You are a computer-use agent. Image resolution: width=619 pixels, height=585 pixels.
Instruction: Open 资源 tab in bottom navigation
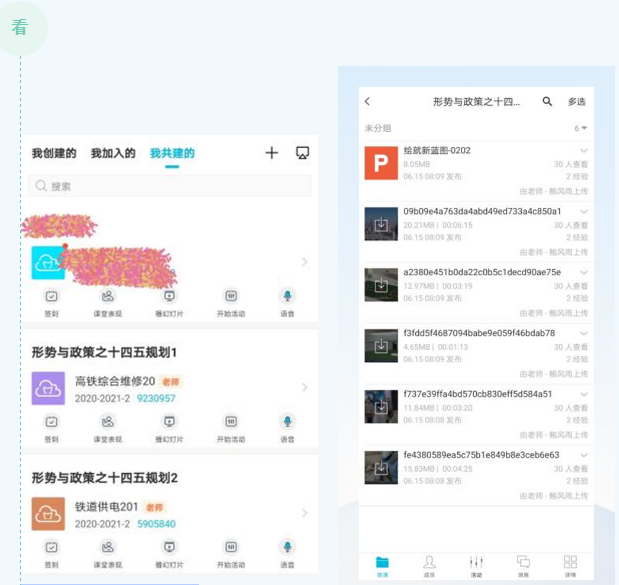click(x=382, y=566)
